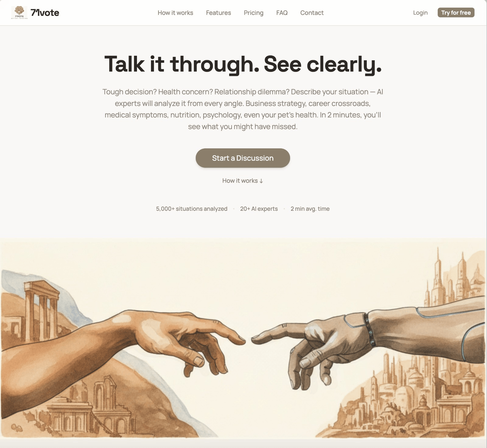This screenshot has height=448, width=487.
Task: Click the 5,000+ situations analyzed stat
Action: pos(192,209)
